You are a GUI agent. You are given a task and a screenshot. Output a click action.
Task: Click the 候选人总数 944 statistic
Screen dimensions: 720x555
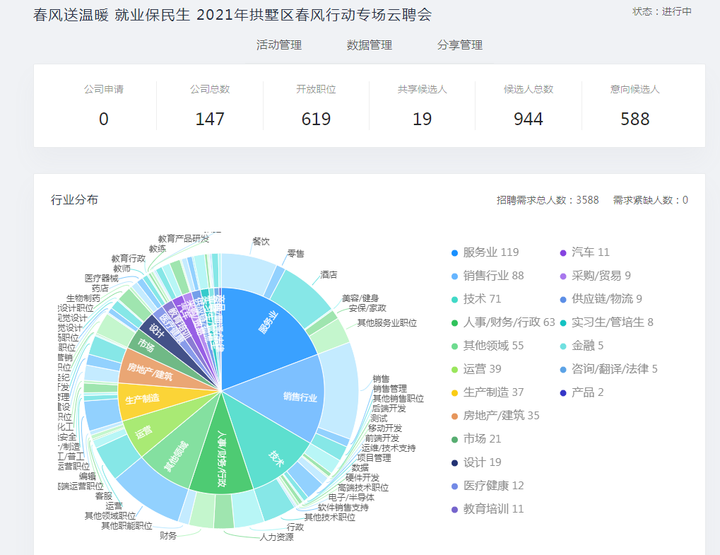[x=528, y=106]
